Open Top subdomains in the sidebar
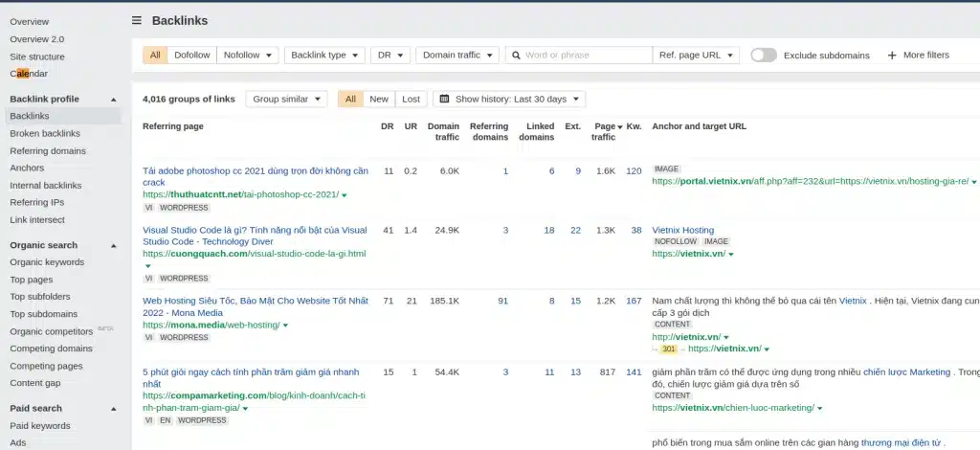The width and height of the screenshot is (980, 450). [x=44, y=314]
